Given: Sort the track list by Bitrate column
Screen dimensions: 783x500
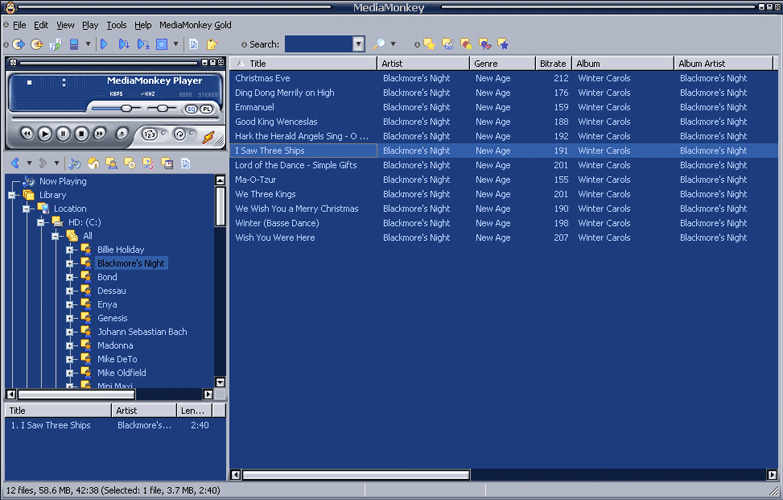Looking at the screenshot, I should (553, 63).
